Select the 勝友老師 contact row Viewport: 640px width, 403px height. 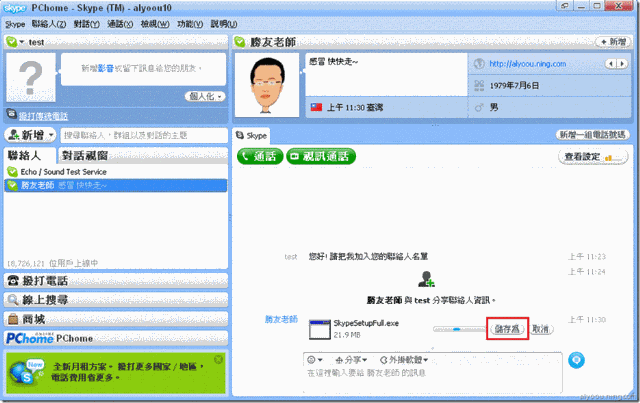(116, 185)
